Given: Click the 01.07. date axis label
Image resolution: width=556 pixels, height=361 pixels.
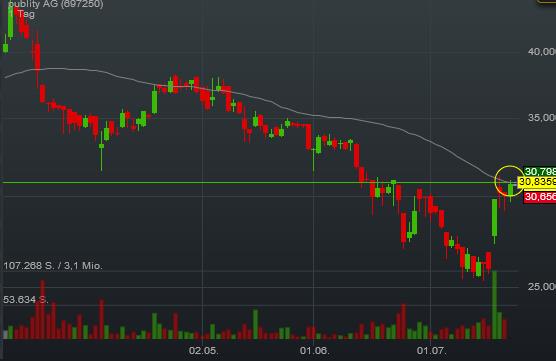Looking at the screenshot, I should pyautogui.click(x=432, y=351).
